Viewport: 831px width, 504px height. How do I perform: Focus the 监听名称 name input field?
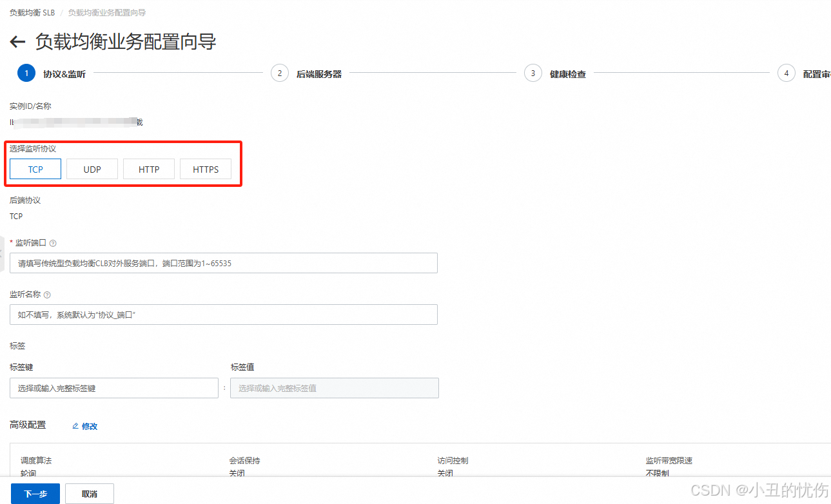[224, 315]
